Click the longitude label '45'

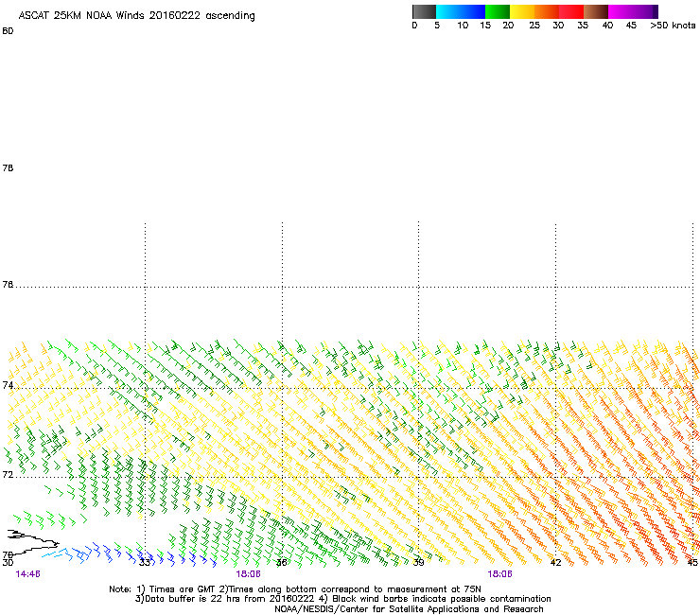[692, 563]
